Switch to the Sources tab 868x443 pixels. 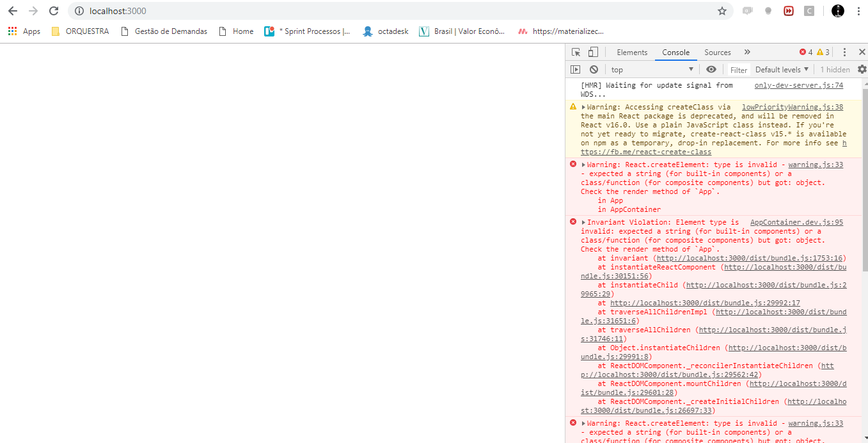(x=717, y=52)
